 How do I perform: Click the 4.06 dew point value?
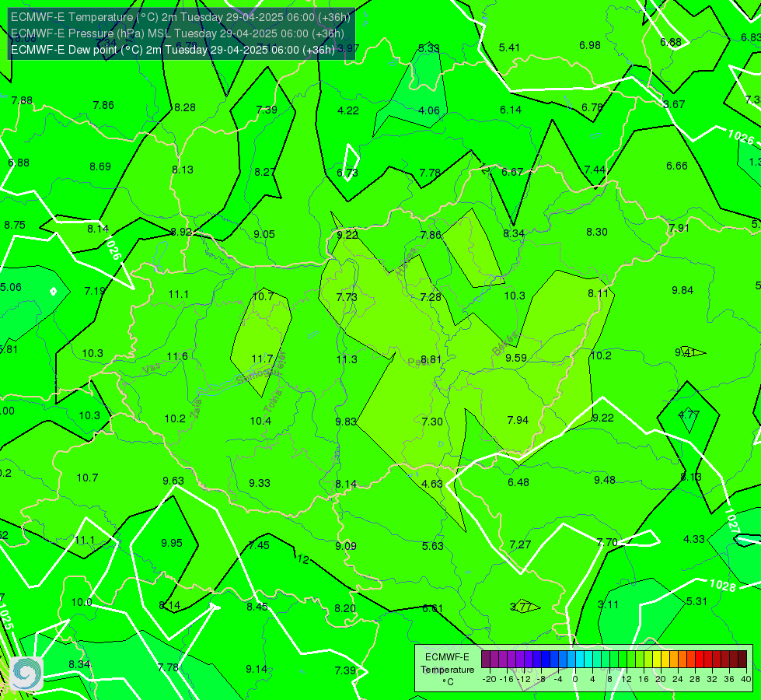click(429, 110)
